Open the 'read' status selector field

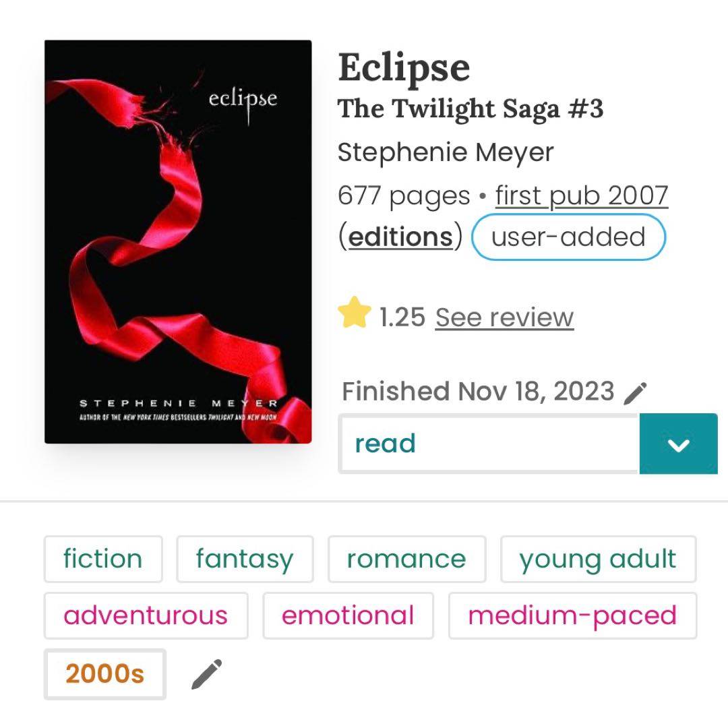click(x=489, y=444)
